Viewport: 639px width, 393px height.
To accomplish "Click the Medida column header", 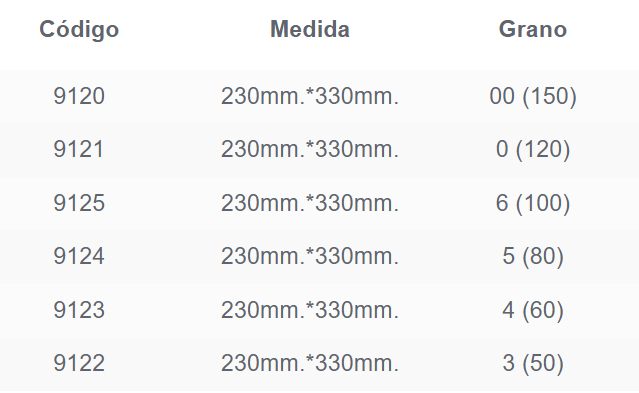I will (310, 29).
